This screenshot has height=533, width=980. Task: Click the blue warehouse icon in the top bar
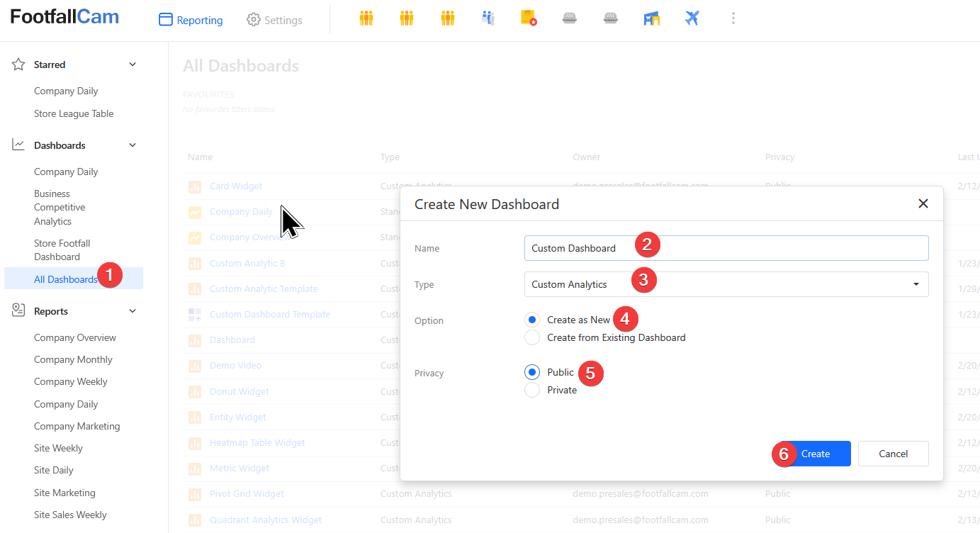tap(651, 18)
